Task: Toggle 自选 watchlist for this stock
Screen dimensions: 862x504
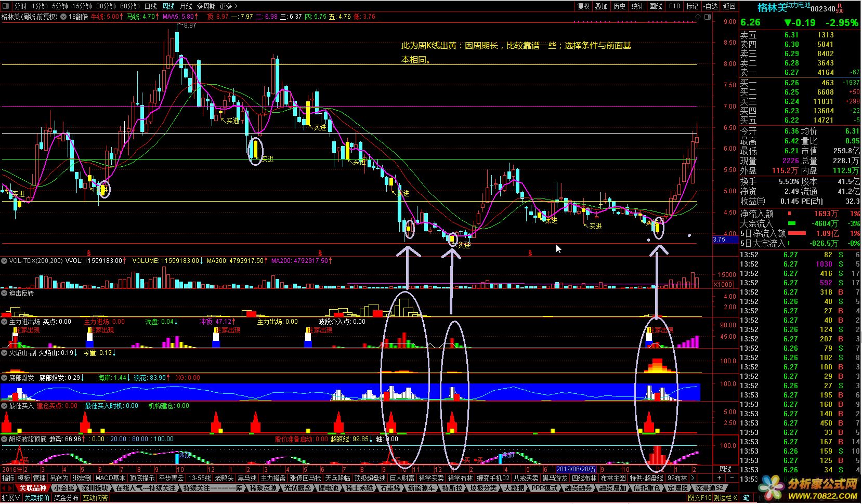Action: [710, 6]
